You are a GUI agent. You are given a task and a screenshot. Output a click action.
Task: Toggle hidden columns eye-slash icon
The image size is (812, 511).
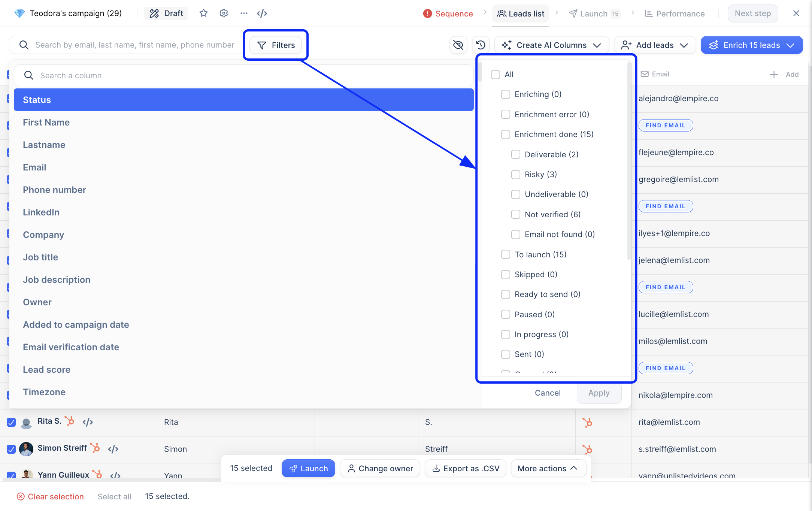click(458, 45)
